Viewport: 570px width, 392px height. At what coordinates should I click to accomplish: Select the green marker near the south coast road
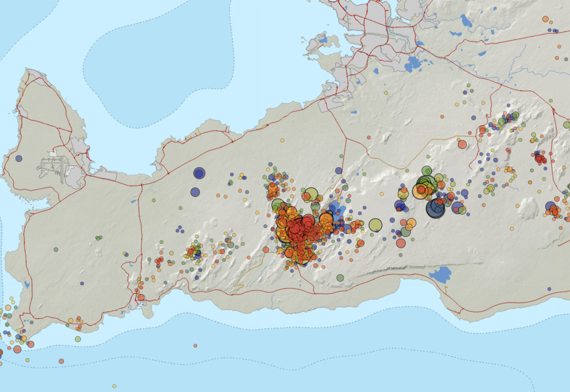[x=340, y=278]
